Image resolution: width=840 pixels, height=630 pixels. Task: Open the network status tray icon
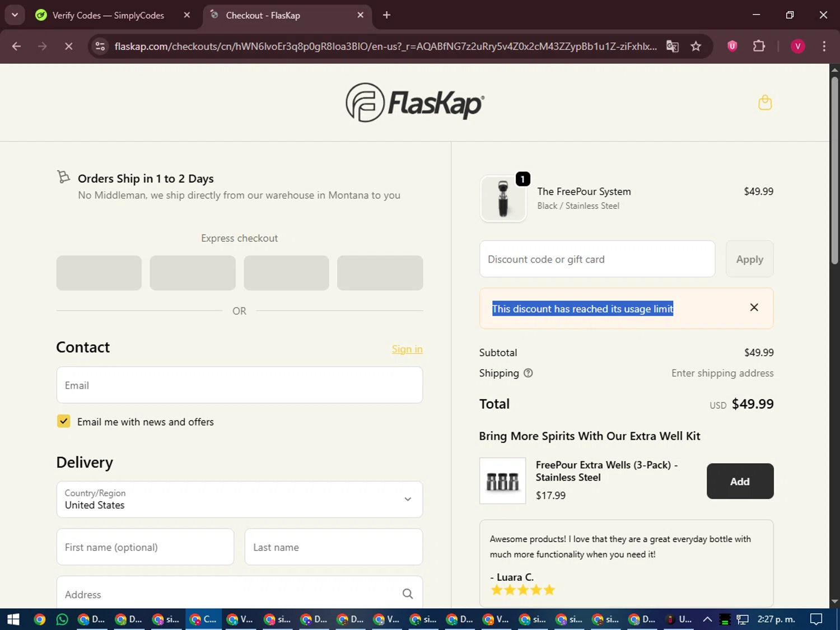(x=743, y=619)
